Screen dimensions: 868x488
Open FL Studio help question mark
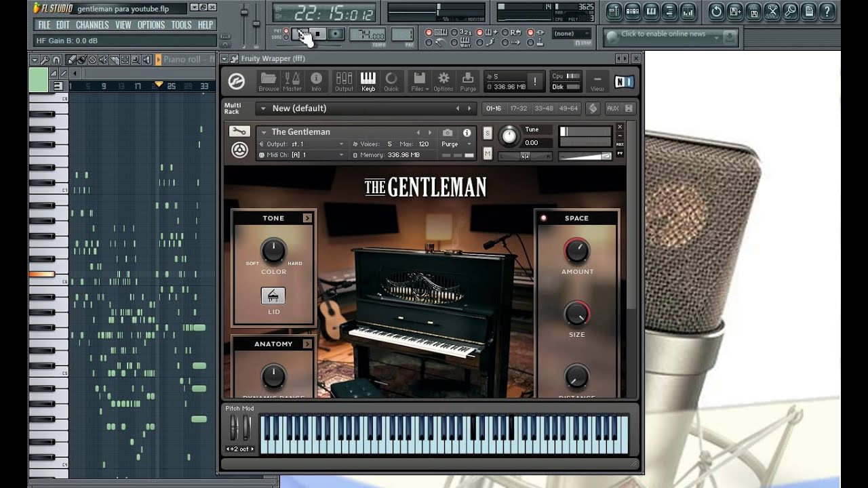tap(827, 11)
